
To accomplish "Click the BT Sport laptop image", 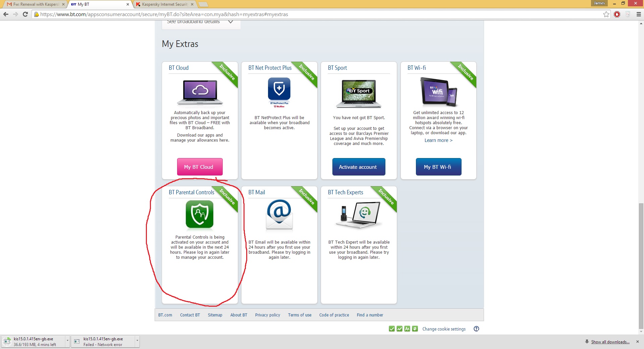I will tap(359, 94).
